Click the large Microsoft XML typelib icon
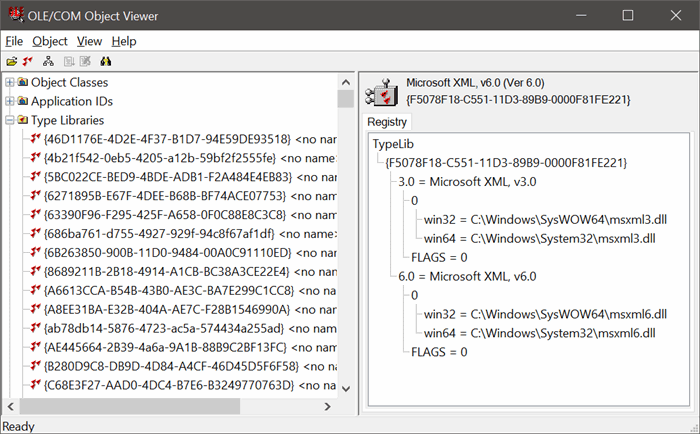The image size is (700, 434). (x=382, y=92)
